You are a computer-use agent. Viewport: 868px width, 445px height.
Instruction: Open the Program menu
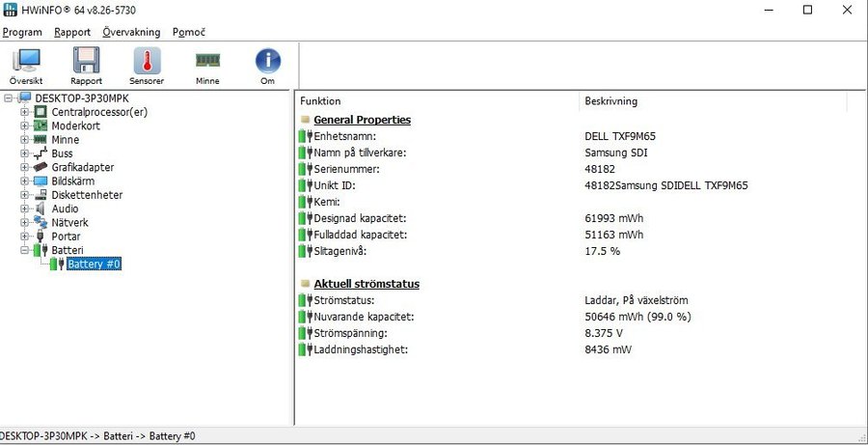pyautogui.click(x=22, y=32)
